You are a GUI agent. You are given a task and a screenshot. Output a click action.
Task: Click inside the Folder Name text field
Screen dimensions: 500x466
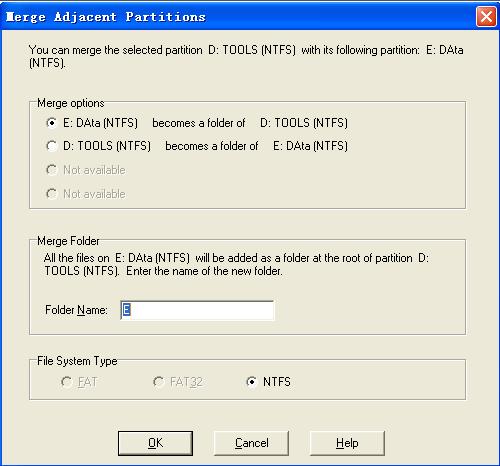coord(197,310)
